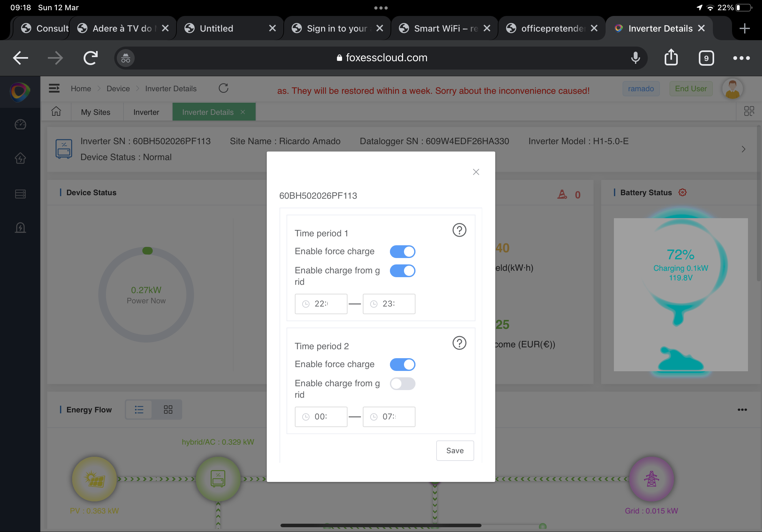The height and width of the screenshot is (532, 762).
Task: Click the Save button in dialog
Action: click(455, 450)
